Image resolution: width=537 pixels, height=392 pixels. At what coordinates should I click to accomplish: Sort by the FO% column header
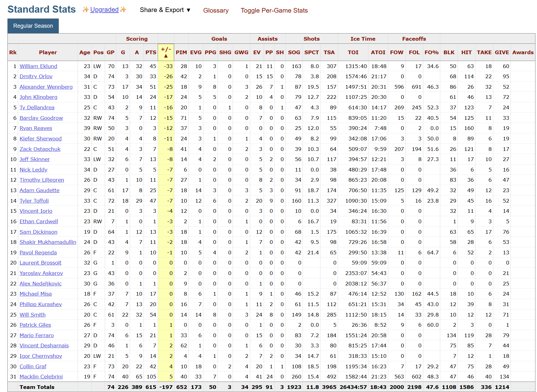[431, 52]
